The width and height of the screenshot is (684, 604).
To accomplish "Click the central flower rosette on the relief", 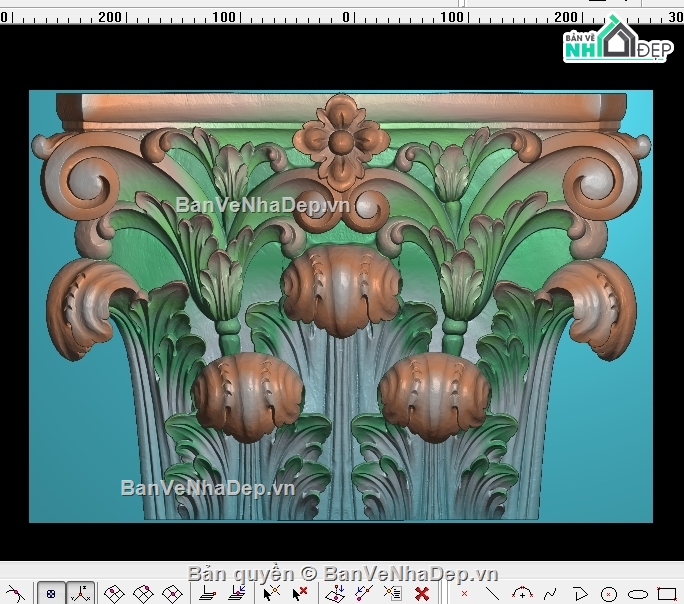I will click(x=342, y=142).
